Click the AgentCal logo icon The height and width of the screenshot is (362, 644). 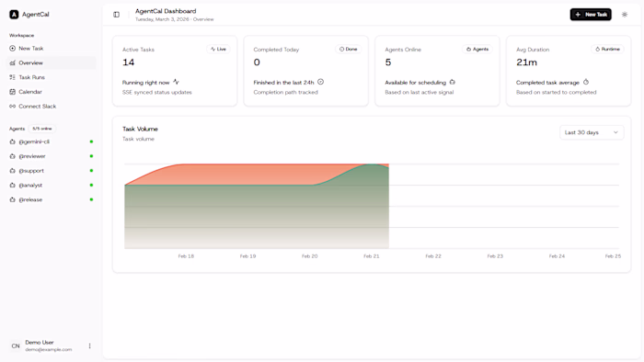[14, 15]
